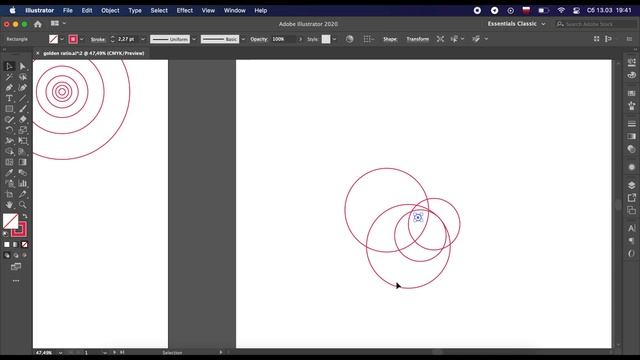Select the Shaper tool
Viewport: 640px width, 360px height.
[x=9, y=120]
